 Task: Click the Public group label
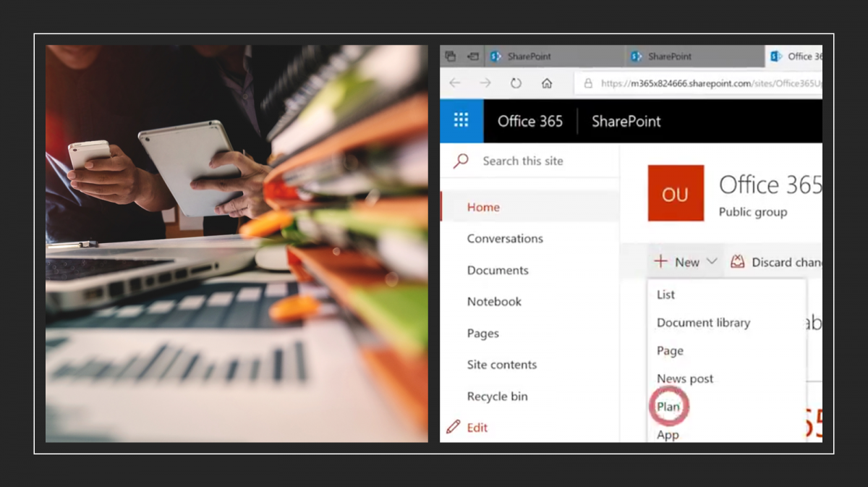[x=753, y=213]
